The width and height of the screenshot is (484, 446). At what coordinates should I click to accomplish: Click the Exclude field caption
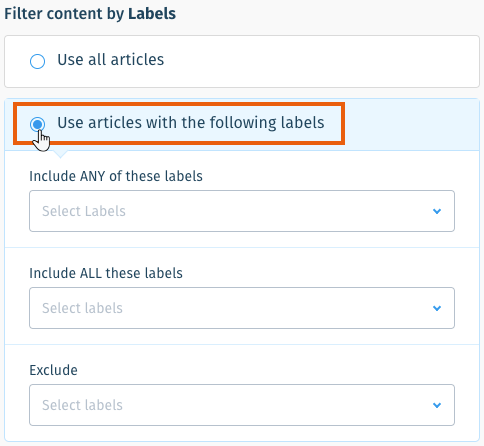point(53,370)
